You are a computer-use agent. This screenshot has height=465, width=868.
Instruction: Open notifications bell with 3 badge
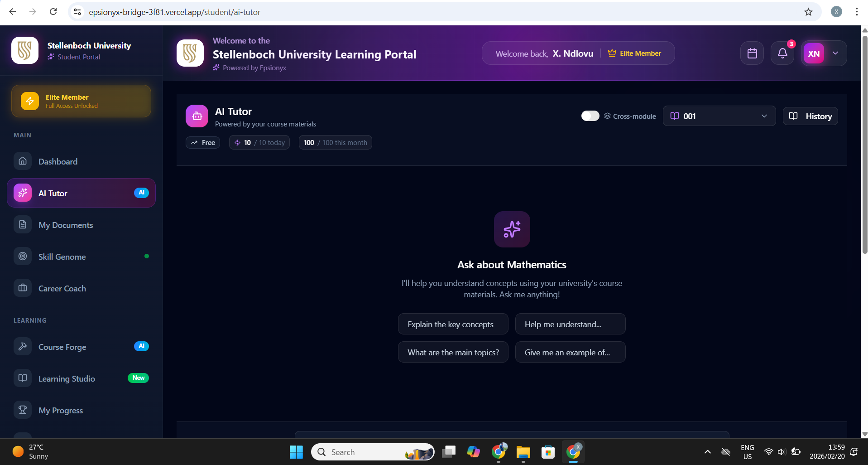click(782, 53)
